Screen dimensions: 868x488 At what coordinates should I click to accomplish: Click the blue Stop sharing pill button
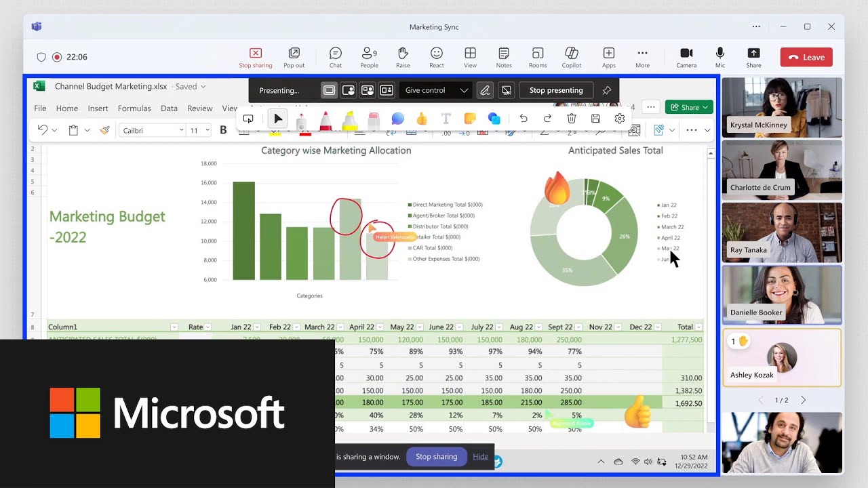point(437,457)
